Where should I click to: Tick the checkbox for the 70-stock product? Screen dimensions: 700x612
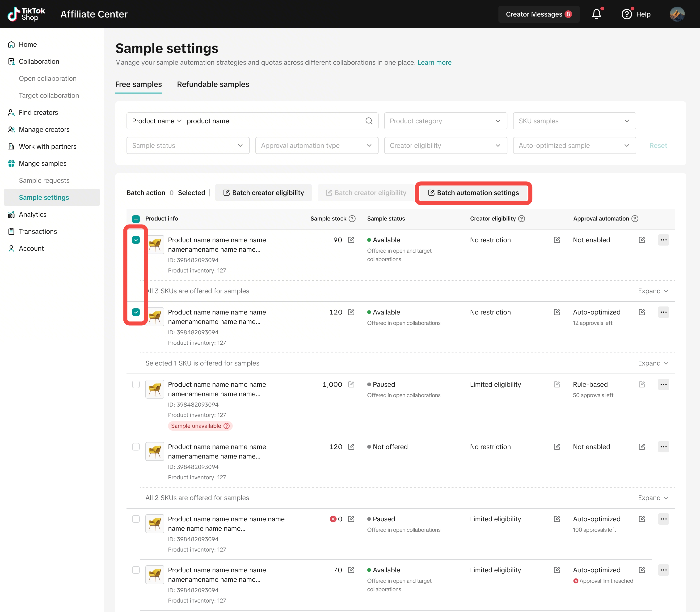(x=136, y=570)
